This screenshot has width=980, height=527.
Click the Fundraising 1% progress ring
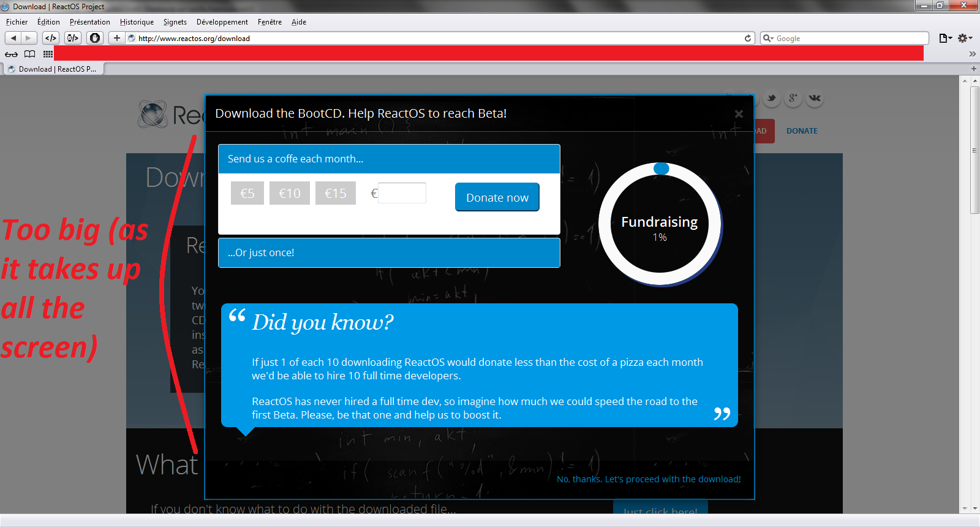[660, 224]
